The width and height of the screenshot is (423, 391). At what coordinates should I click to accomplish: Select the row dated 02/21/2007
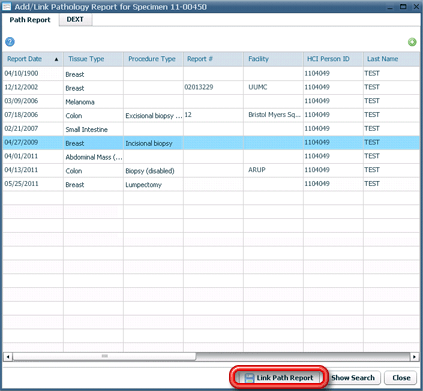click(x=211, y=129)
